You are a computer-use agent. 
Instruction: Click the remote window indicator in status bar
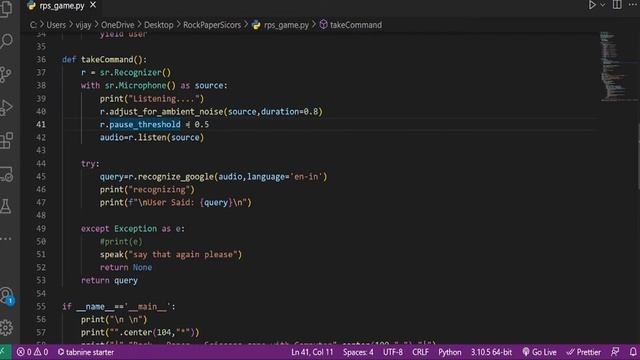tap(3, 352)
